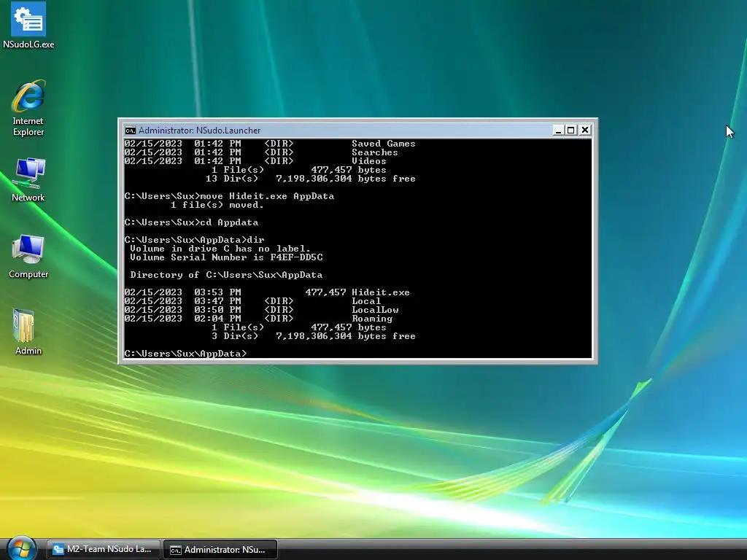Click the 'Videos' directory row
This screenshot has width=747, height=560.
(x=255, y=161)
